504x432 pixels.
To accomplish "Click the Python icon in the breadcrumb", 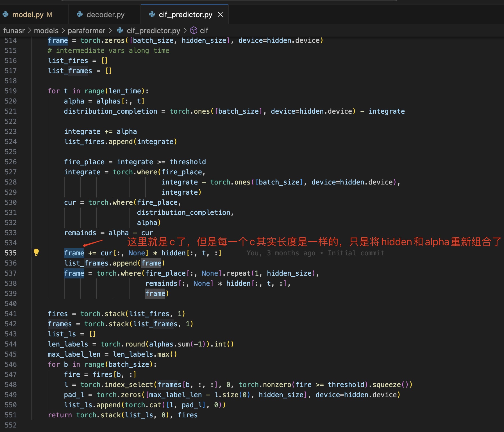I will [x=120, y=30].
